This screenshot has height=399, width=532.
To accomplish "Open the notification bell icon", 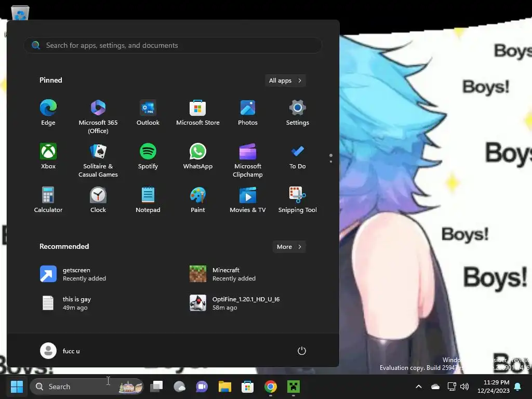I will pos(518,387).
